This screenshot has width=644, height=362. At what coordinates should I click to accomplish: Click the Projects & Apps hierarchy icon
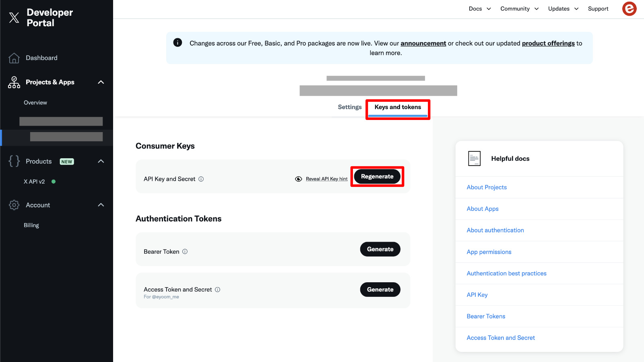pyautogui.click(x=14, y=82)
